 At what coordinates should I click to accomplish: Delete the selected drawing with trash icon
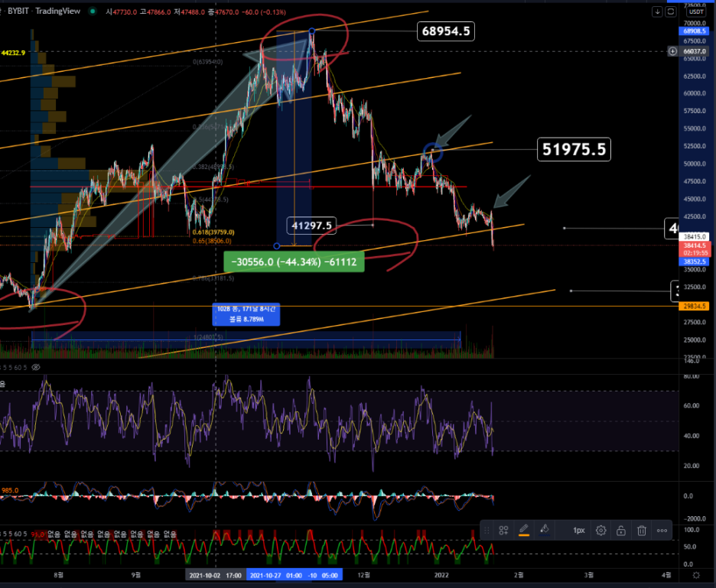pyautogui.click(x=642, y=531)
